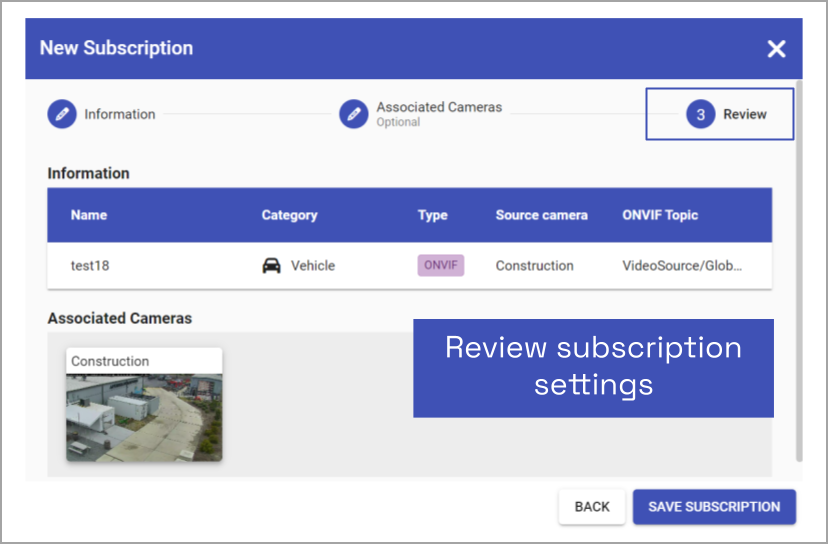Click the Associated Cameras section heading
828x544 pixels.
119,318
